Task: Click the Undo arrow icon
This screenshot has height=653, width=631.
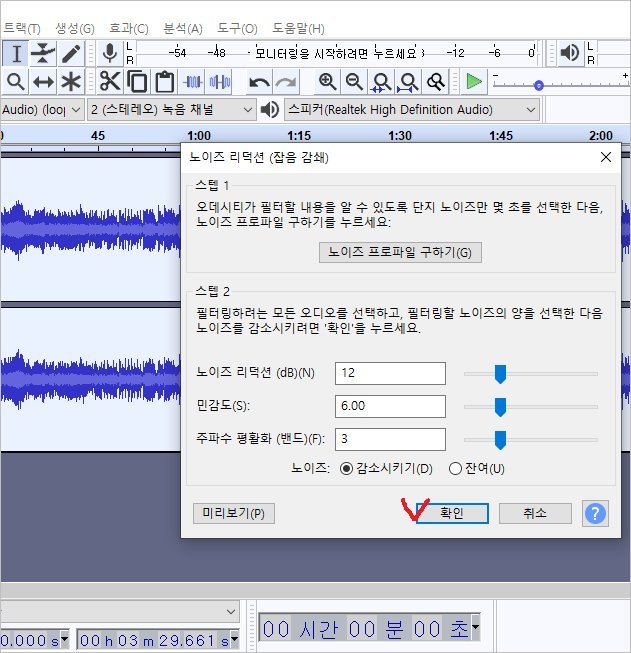Action: pos(260,82)
